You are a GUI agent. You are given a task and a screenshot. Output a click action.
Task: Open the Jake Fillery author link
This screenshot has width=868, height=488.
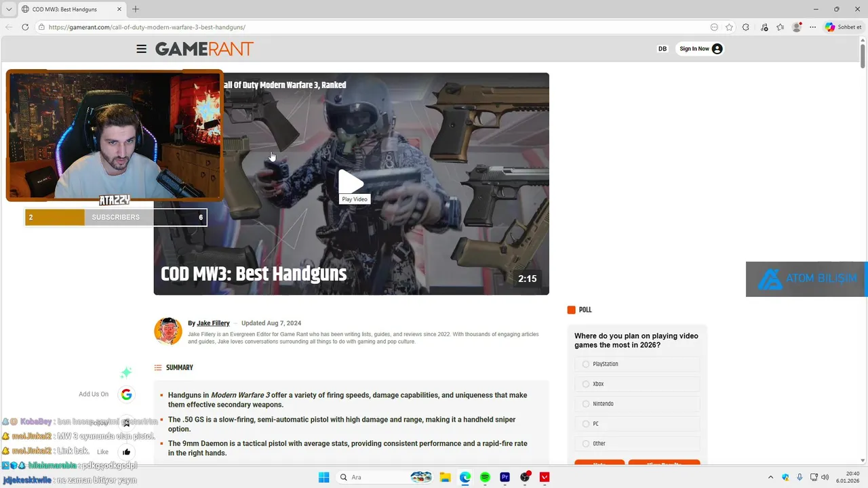pos(213,323)
